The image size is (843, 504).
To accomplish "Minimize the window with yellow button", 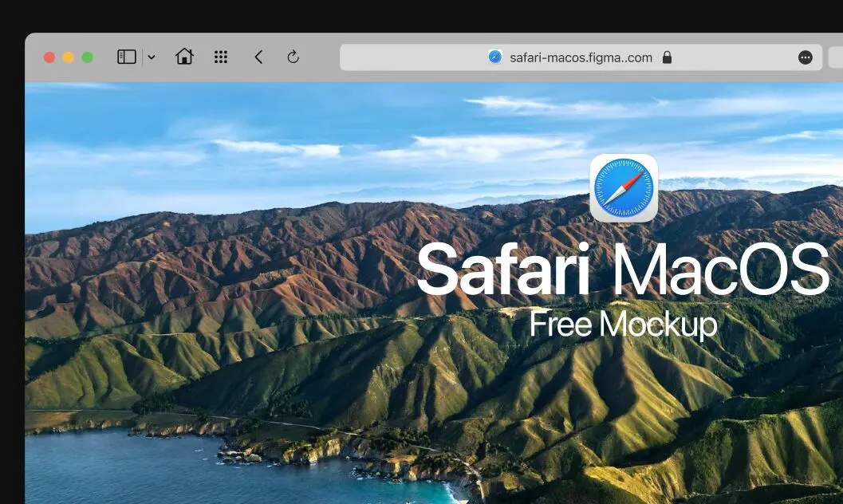I will pyautogui.click(x=69, y=57).
